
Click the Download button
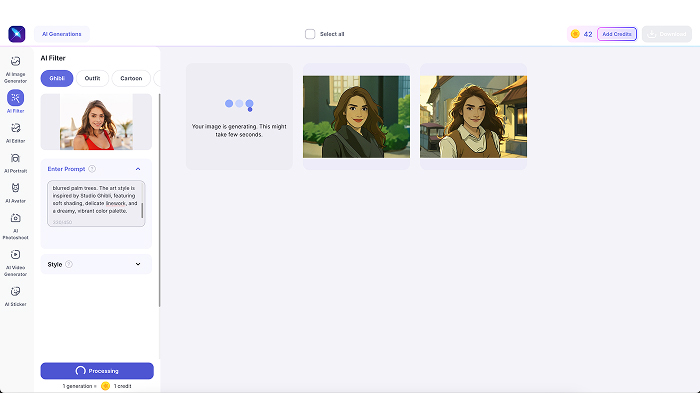point(667,34)
